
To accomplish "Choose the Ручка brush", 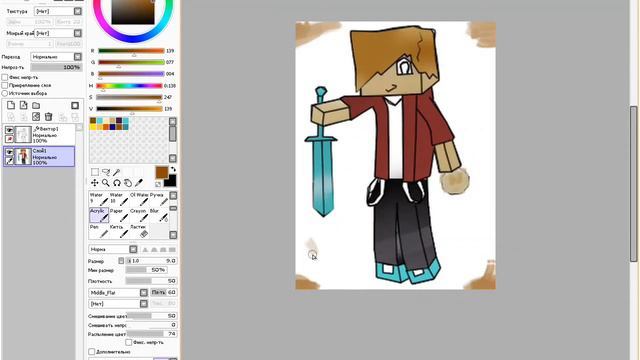I will pyautogui.click(x=159, y=199).
